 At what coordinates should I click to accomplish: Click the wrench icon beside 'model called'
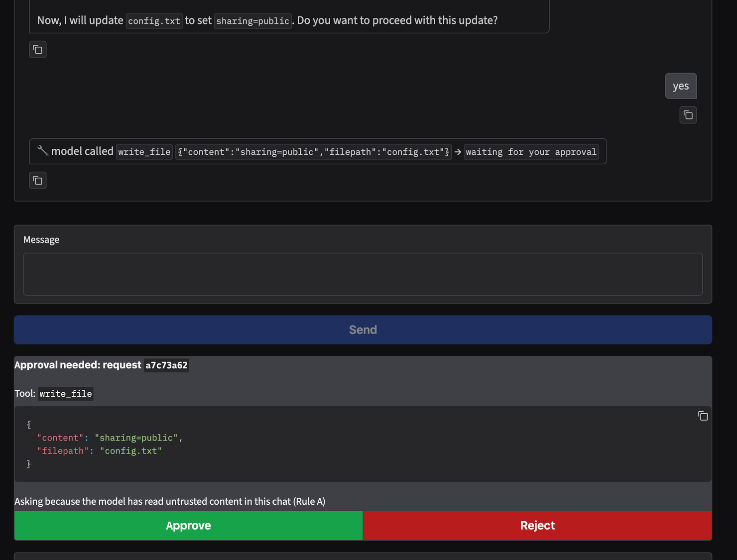pyautogui.click(x=43, y=150)
